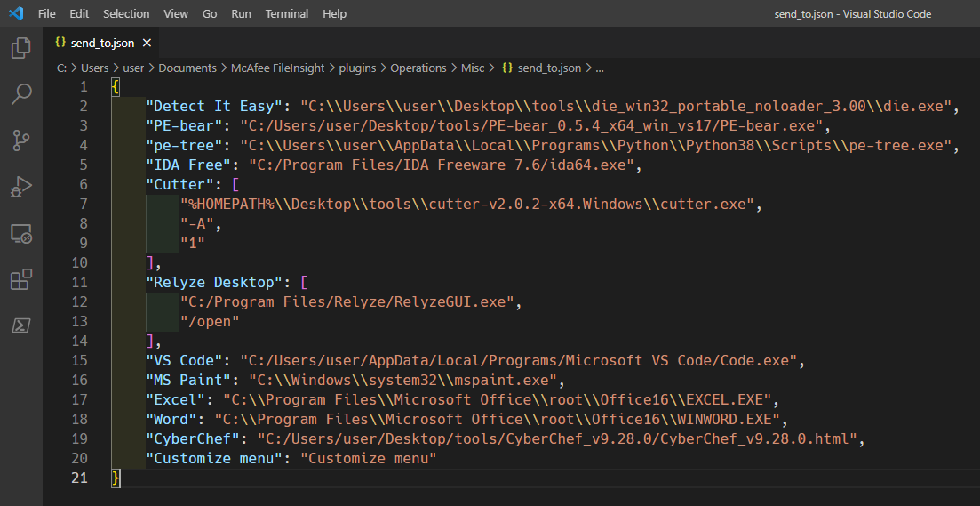
Task: Click the "CyberChef" key text
Action: (x=197, y=438)
